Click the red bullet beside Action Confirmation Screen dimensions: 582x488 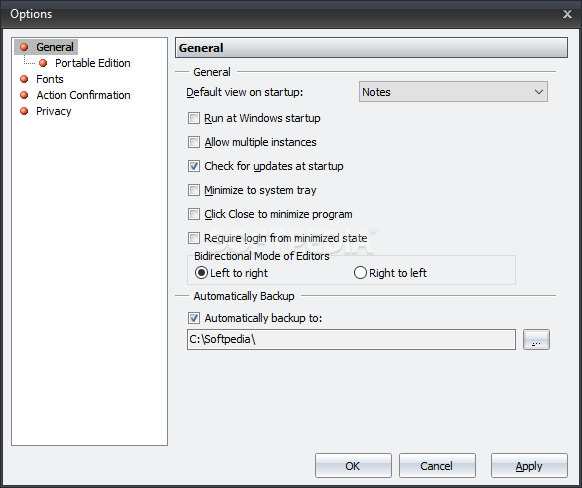pos(24,95)
